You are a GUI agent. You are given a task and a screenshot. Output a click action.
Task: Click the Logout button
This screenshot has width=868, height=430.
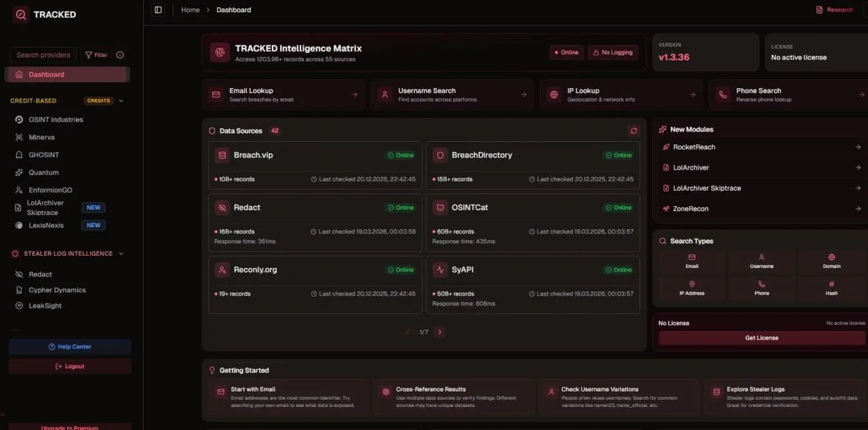pyautogui.click(x=70, y=366)
